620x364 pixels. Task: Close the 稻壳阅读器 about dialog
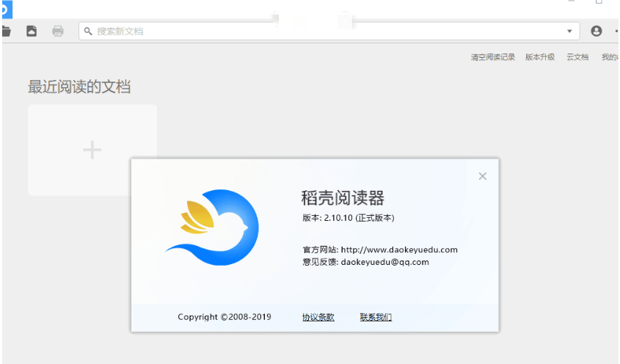482,176
